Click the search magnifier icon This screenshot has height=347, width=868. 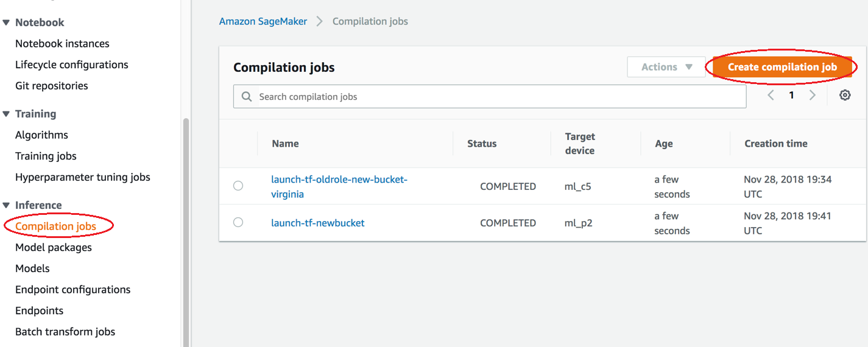click(x=247, y=97)
